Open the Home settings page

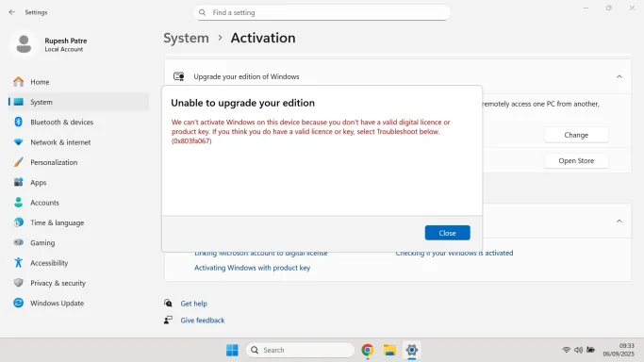point(78,82)
